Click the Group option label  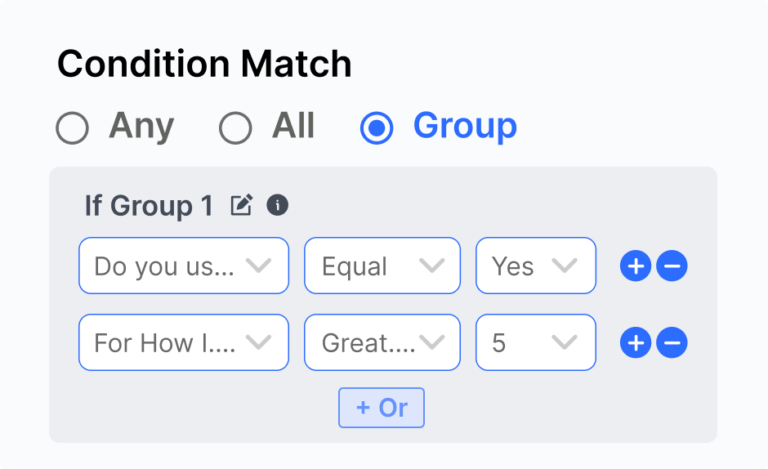[x=465, y=127]
